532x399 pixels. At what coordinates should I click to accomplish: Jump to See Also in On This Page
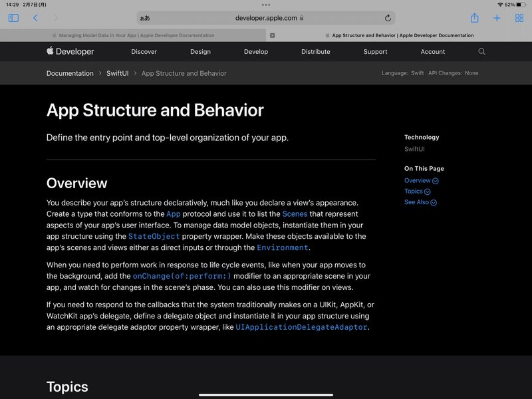(420, 202)
